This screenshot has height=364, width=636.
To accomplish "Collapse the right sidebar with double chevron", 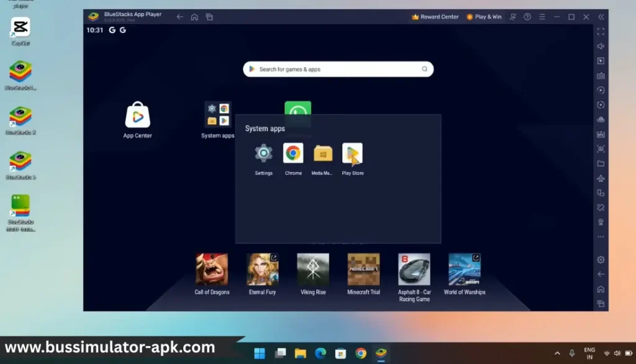I will pyautogui.click(x=601, y=17).
